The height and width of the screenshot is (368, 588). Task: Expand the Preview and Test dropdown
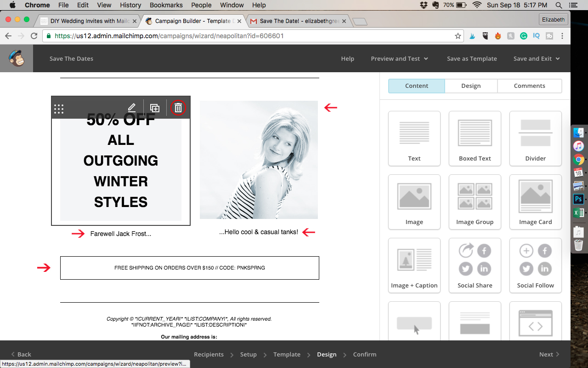(x=400, y=58)
